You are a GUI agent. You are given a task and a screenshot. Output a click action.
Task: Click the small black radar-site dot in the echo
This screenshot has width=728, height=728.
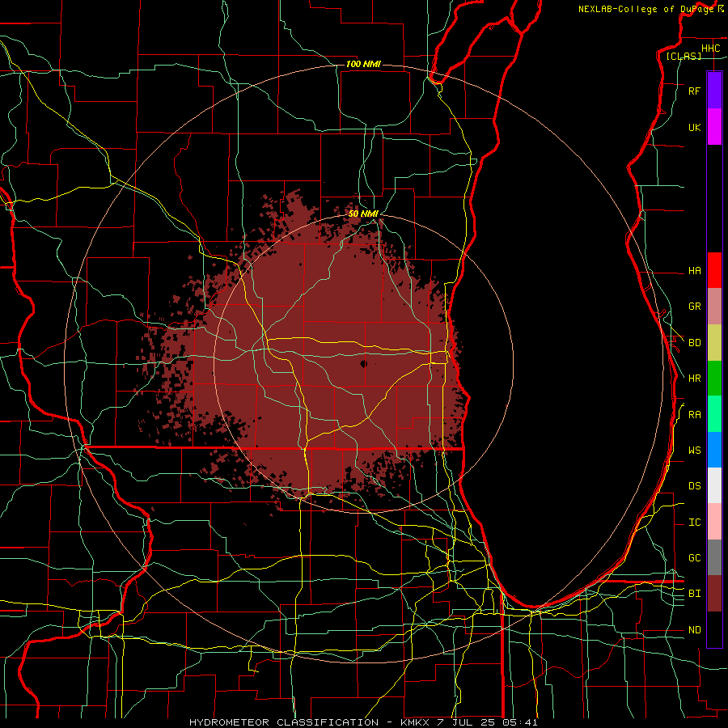click(x=363, y=363)
